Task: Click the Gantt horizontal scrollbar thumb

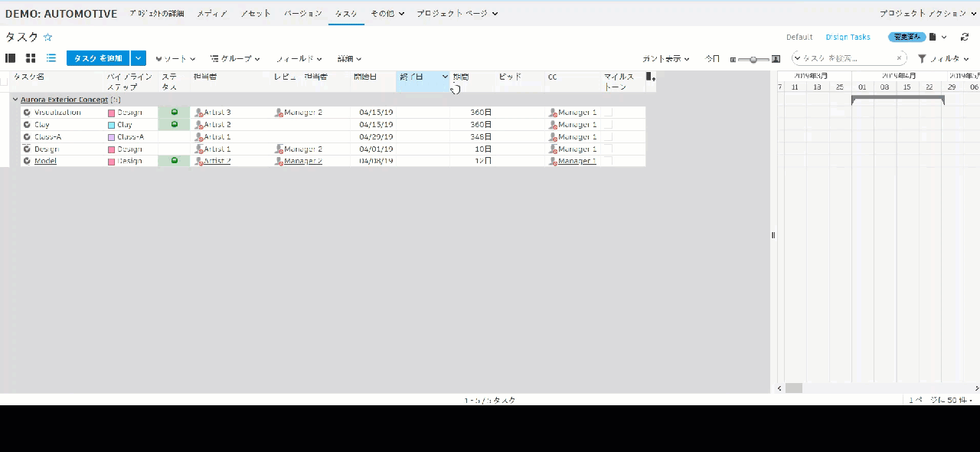Action: [x=794, y=388]
